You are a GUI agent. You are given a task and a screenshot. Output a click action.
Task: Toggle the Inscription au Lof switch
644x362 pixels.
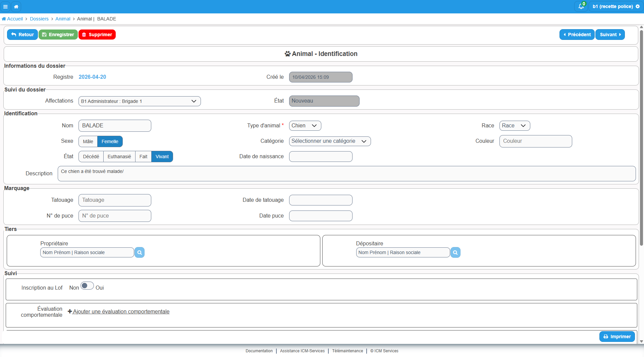pyautogui.click(x=87, y=286)
